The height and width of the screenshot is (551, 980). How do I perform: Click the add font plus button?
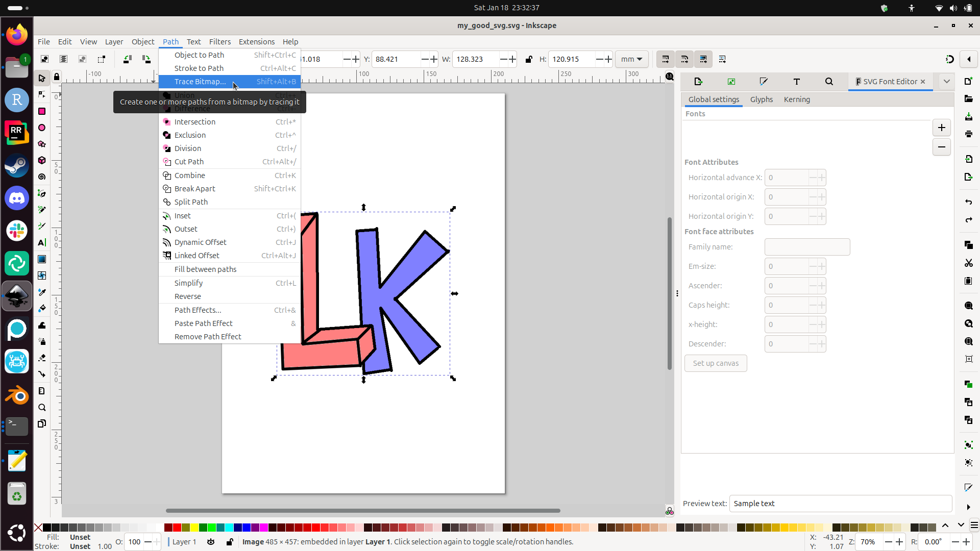pos(941,128)
